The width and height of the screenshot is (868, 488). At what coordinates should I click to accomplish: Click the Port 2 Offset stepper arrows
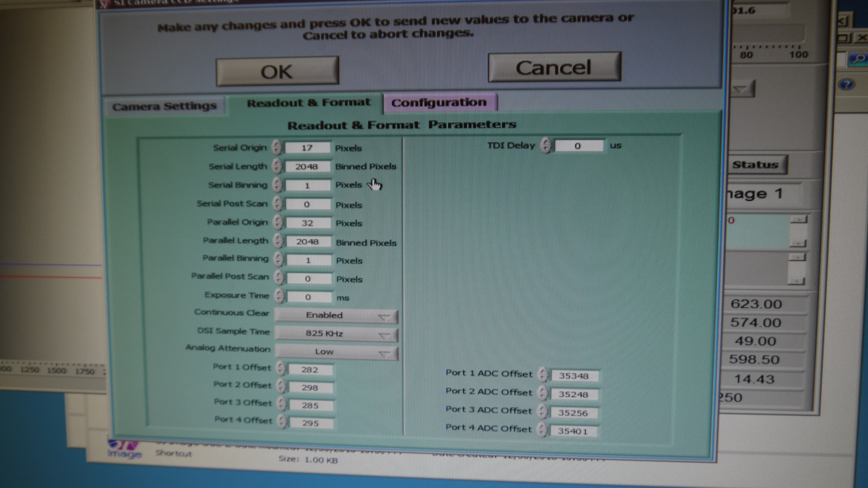coord(281,386)
